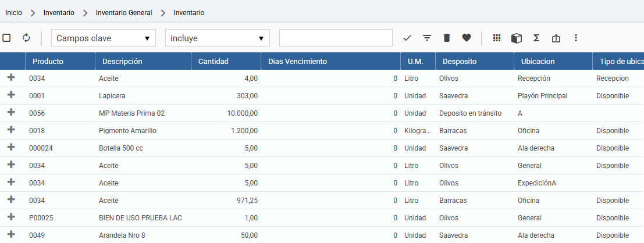The width and height of the screenshot is (644, 243).
Task: Click the Lapicera description cell
Action: click(143, 96)
